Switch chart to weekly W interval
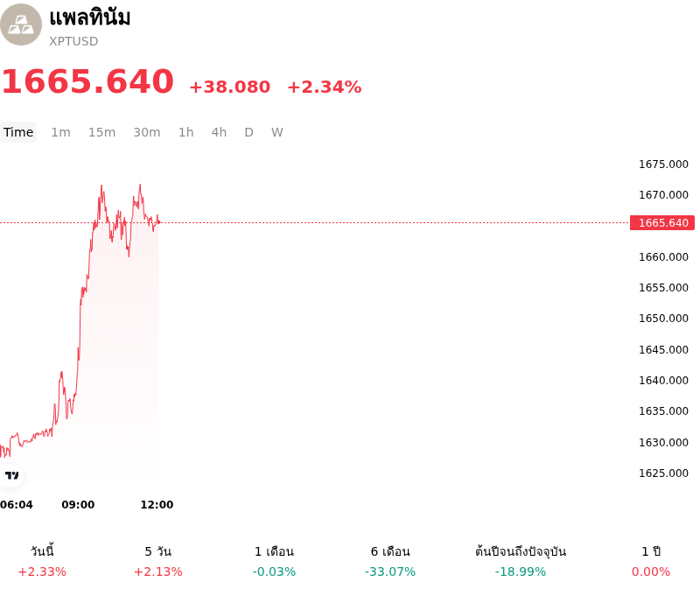This screenshot has width=700, height=589. click(x=277, y=132)
